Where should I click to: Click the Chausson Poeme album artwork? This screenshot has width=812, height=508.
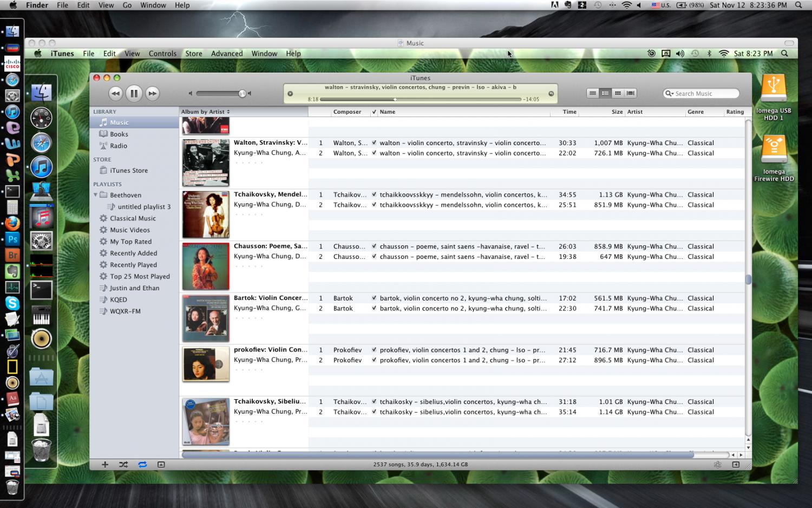[x=206, y=266]
